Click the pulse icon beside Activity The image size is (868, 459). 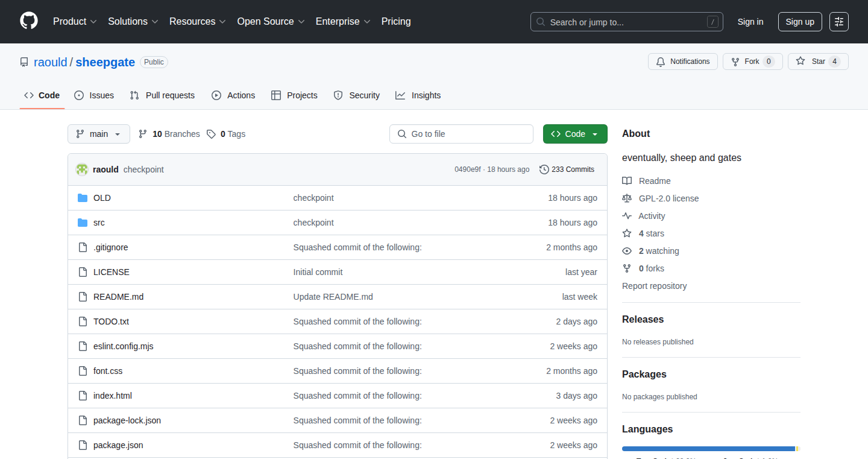pos(627,216)
